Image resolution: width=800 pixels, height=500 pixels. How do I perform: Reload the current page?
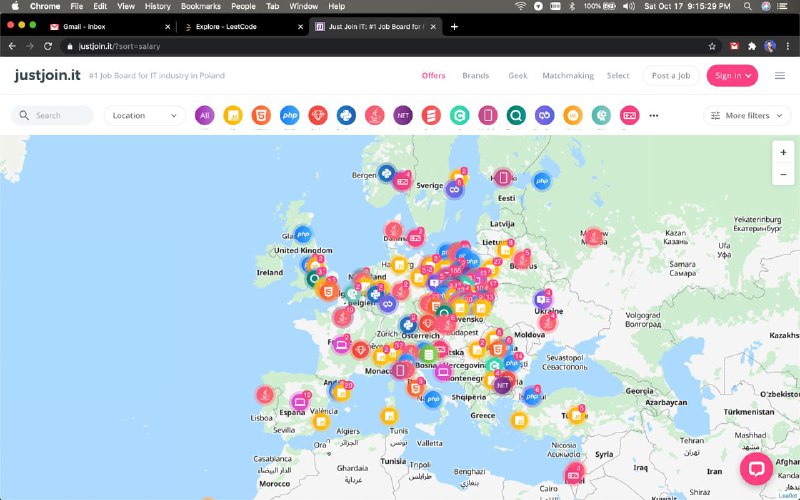[x=47, y=46]
